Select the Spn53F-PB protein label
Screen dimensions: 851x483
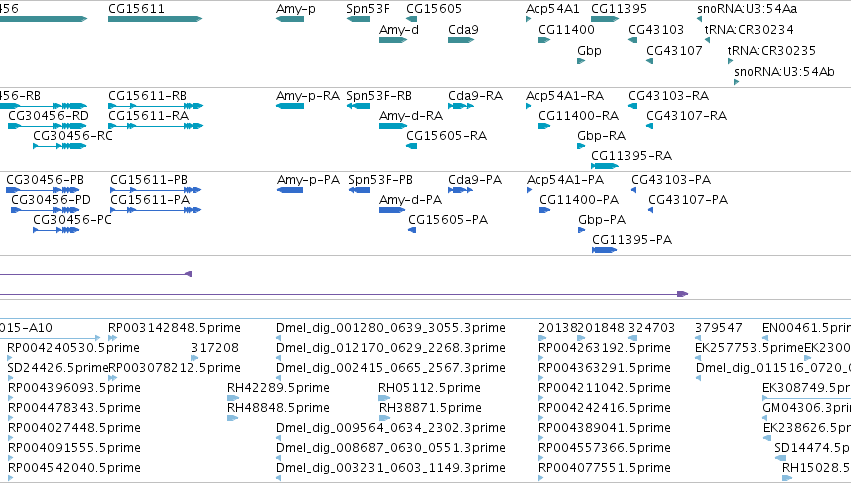[380, 180]
